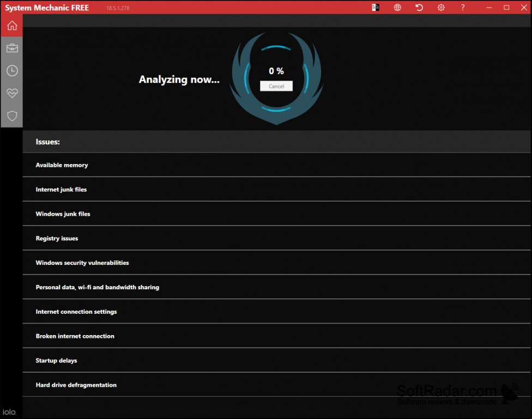This screenshot has width=532, height=419.
Task: Click the version number 18.5.1.278
Action: [x=118, y=8]
